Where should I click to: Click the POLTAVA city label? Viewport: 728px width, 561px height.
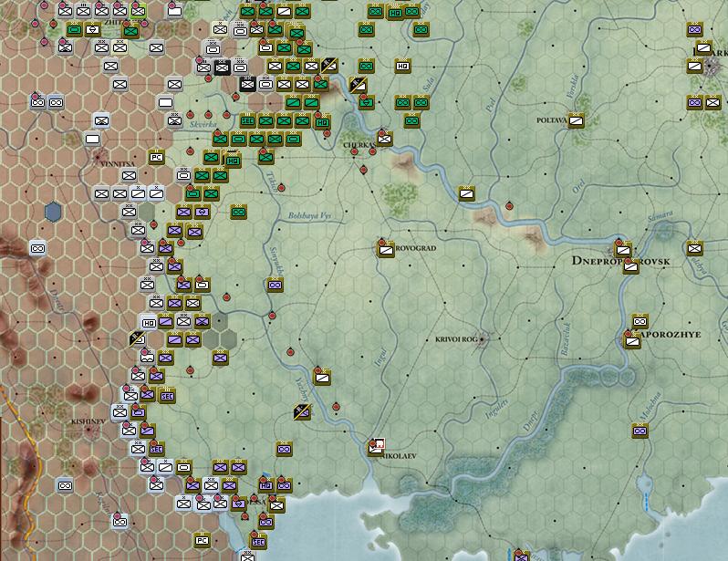coord(552,120)
